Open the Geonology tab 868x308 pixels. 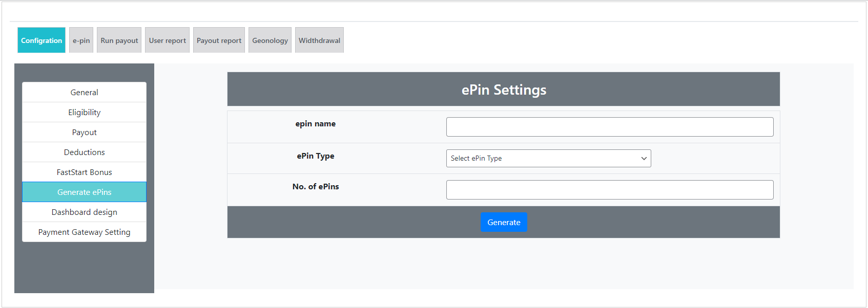click(x=270, y=40)
